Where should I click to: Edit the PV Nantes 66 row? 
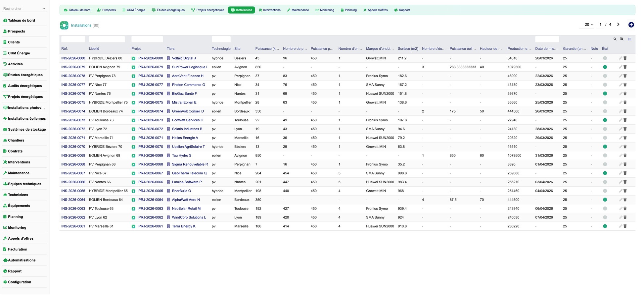pyautogui.click(x=621, y=182)
